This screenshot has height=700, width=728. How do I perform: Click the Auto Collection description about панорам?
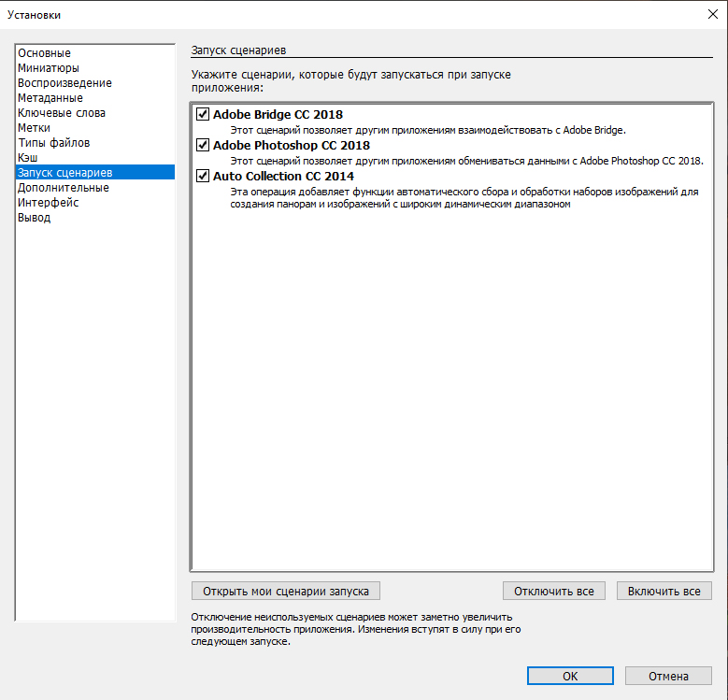(x=464, y=198)
